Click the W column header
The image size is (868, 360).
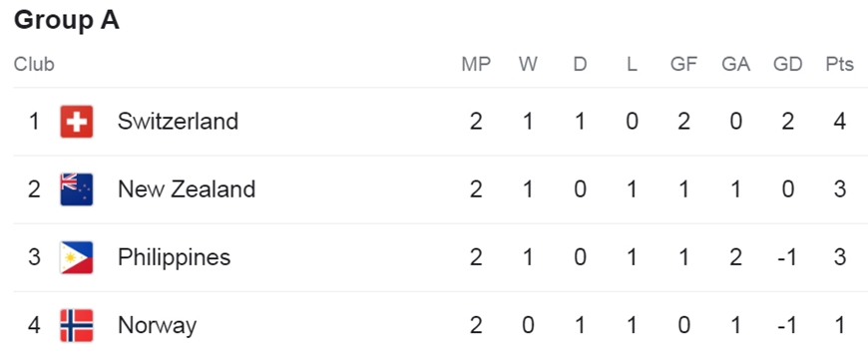tap(528, 64)
